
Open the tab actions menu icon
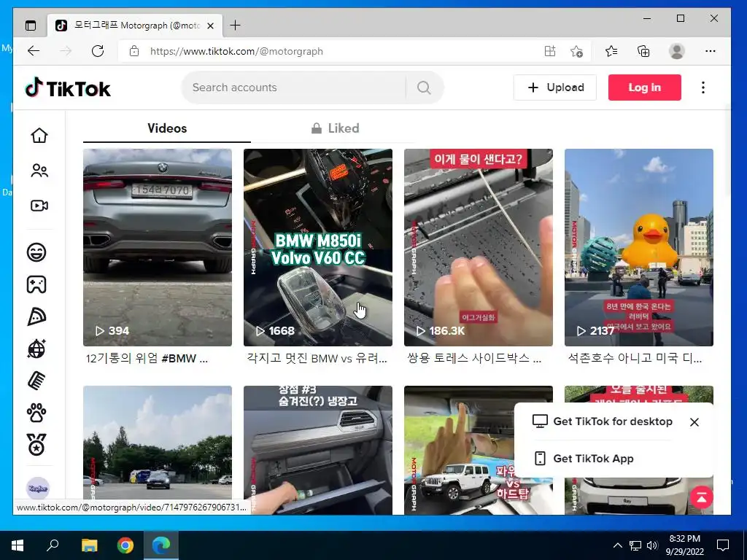pyautogui.click(x=31, y=26)
